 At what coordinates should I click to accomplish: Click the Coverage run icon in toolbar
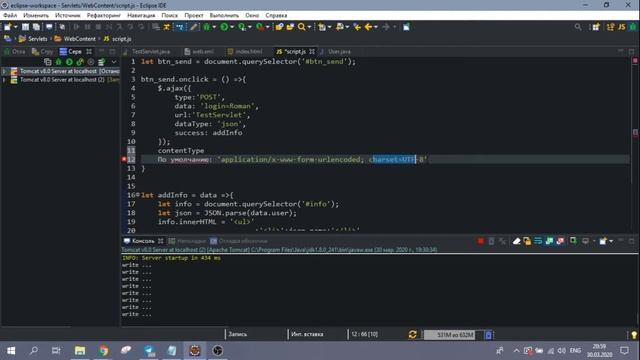tap(242, 27)
